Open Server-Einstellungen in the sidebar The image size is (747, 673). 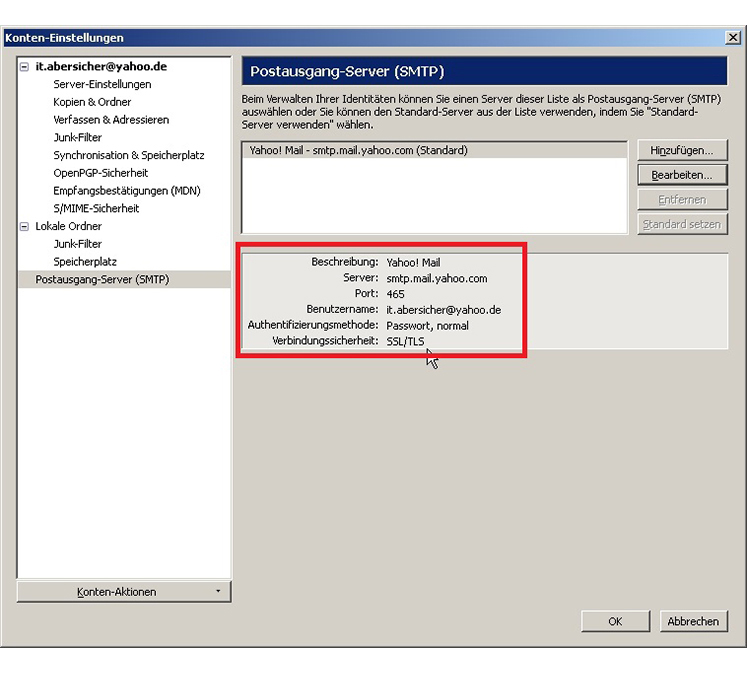pos(102,85)
